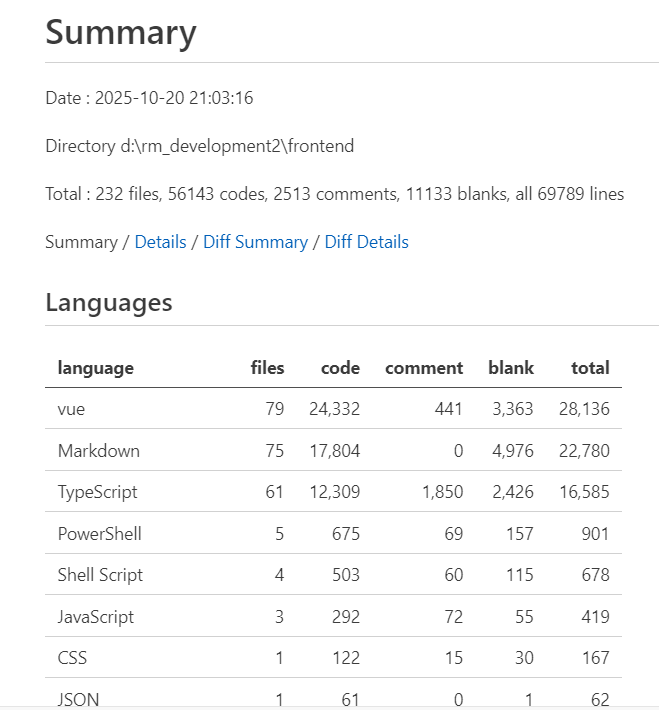The image size is (659, 710).
Task: Click the JavaScript language row
Action: click(333, 616)
